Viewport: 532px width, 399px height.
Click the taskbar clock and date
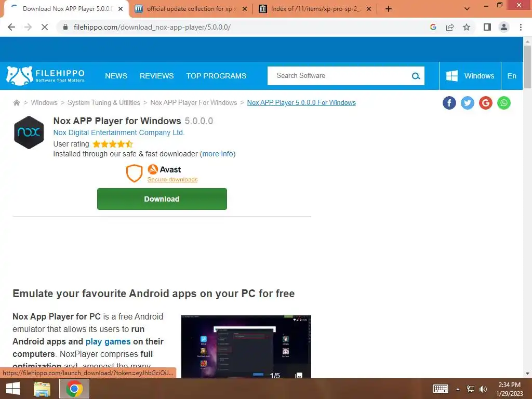[x=510, y=389]
